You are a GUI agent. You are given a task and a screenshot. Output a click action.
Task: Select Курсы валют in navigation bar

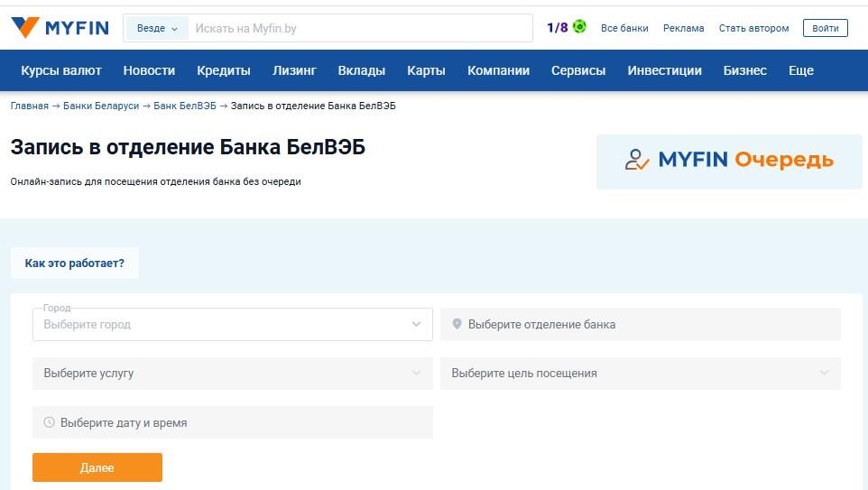(x=61, y=70)
